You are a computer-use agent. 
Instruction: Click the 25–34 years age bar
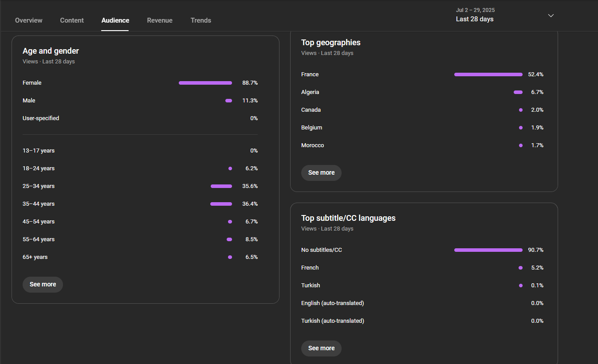pyautogui.click(x=221, y=186)
